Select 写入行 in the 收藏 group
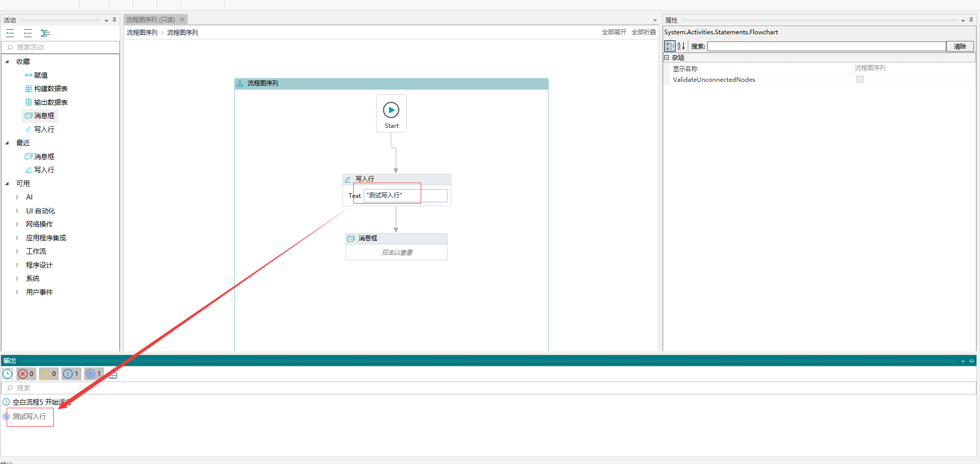The width and height of the screenshot is (980, 464). pyautogui.click(x=40, y=129)
